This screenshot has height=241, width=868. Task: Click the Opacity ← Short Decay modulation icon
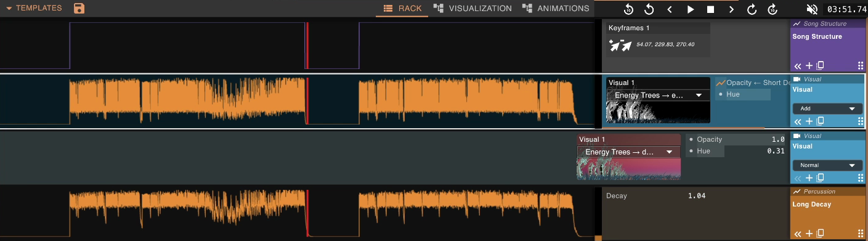721,83
